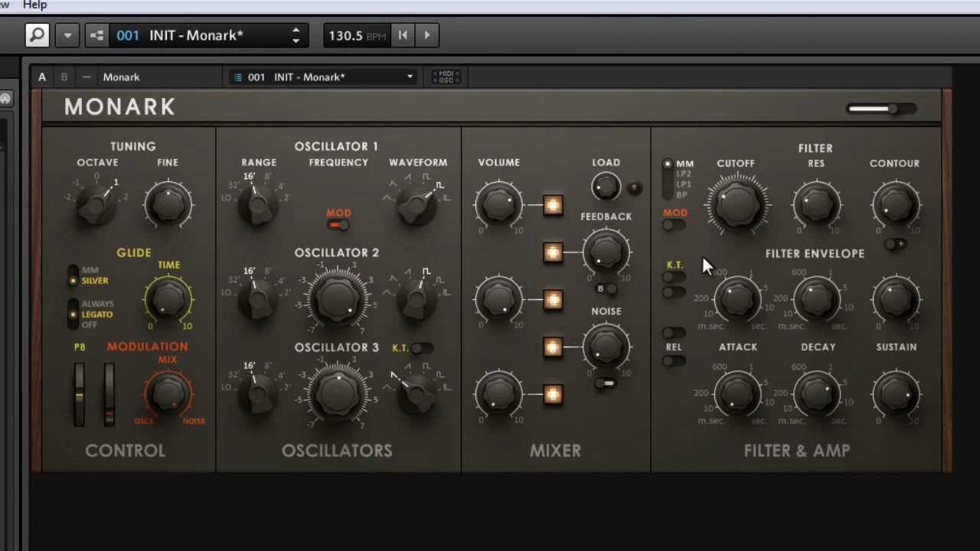This screenshot has width=980, height=551.
Task: Toggle the Oscillator 1 MOD switch
Action: pos(338,224)
